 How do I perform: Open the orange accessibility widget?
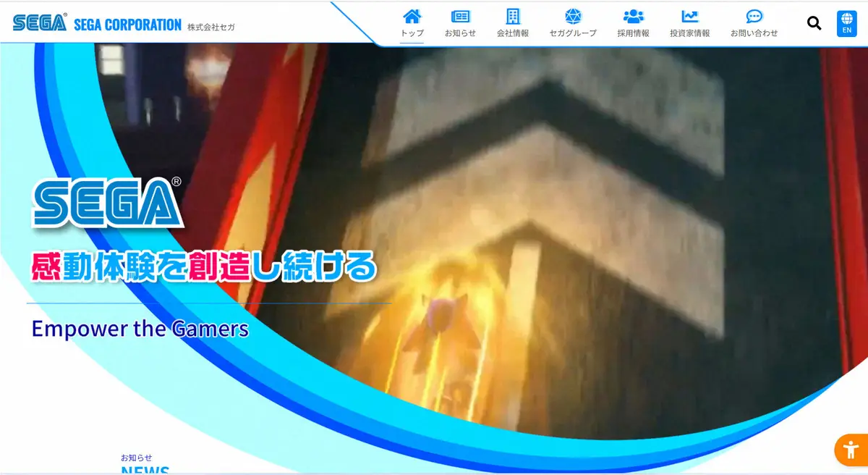[851, 450]
